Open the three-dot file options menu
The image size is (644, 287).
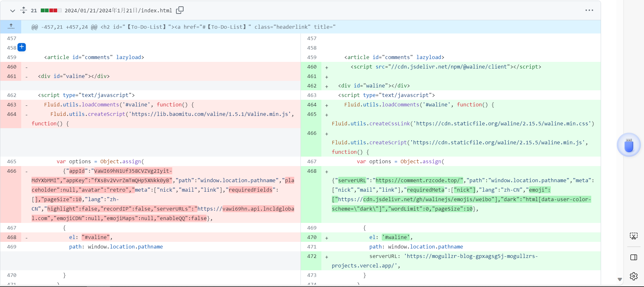point(589,10)
